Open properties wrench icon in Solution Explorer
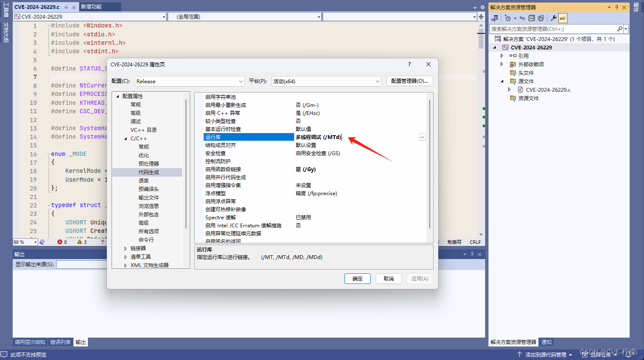The width and height of the screenshot is (644, 360). [x=554, y=18]
